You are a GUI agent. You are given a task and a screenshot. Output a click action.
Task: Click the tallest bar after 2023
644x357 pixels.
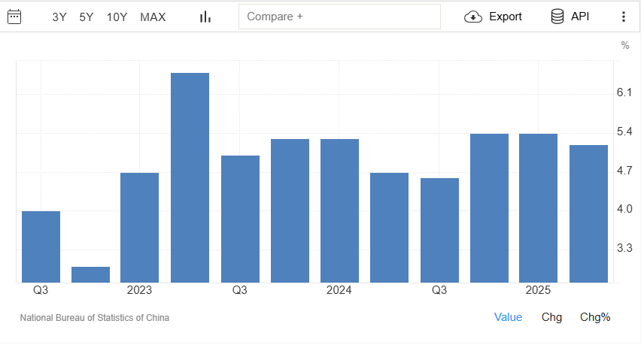(190, 177)
